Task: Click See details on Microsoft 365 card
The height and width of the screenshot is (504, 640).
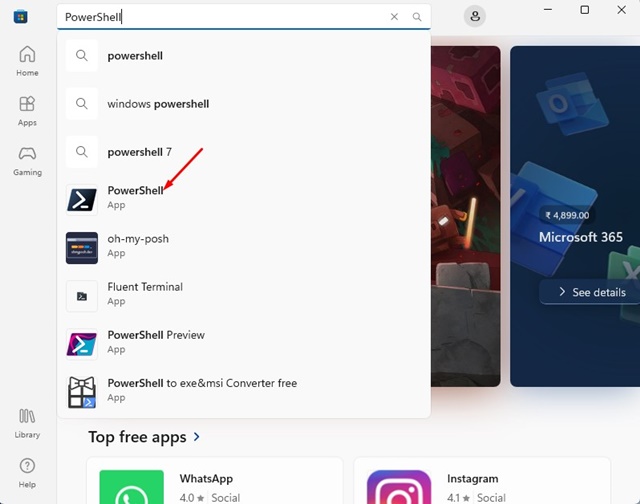Action: coord(591,292)
